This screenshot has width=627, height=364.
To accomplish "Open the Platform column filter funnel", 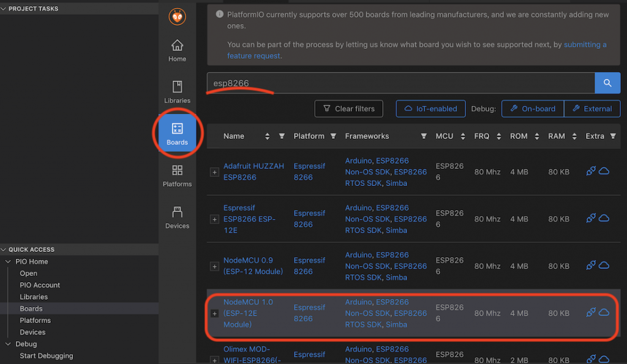I will coord(333,136).
